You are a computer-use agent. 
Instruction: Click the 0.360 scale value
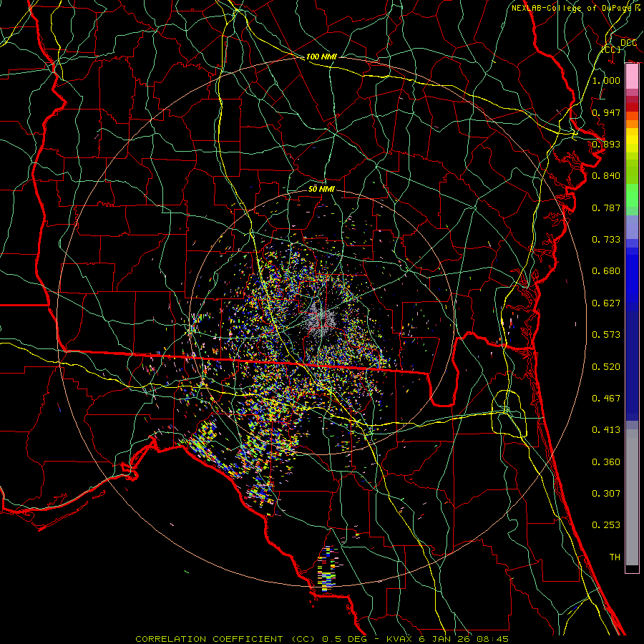(606, 462)
